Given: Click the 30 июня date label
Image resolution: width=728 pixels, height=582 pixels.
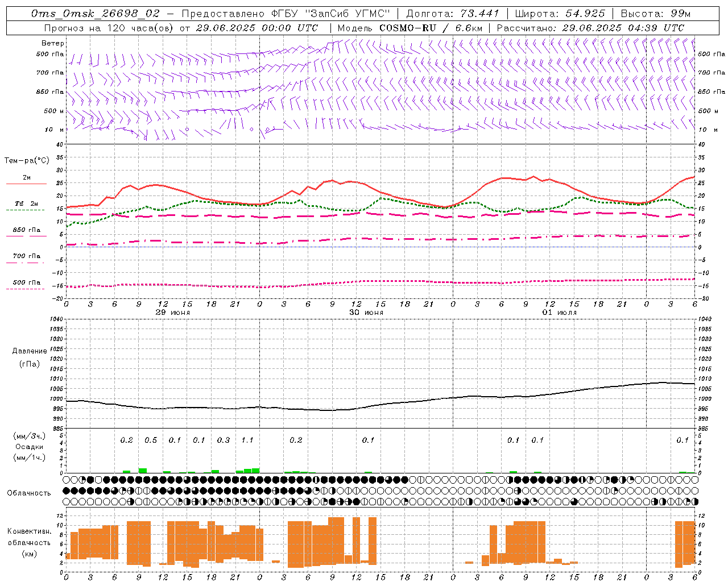Looking at the screenshot, I should coord(366,313).
